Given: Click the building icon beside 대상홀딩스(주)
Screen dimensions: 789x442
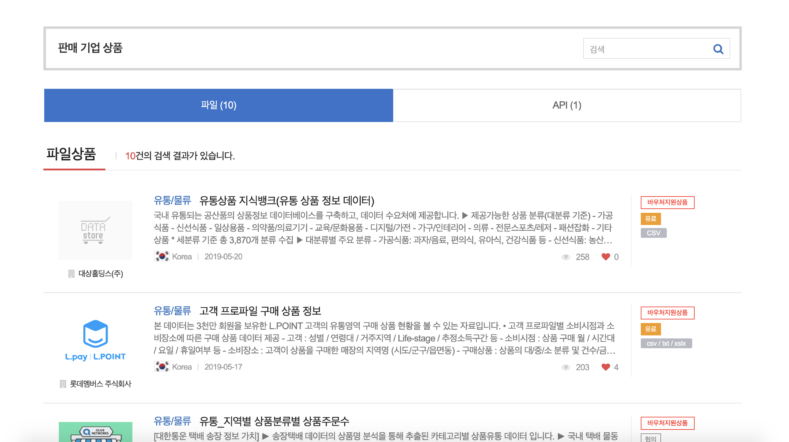Looking at the screenshot, I should pyautogui.click(x=71, y=273).
